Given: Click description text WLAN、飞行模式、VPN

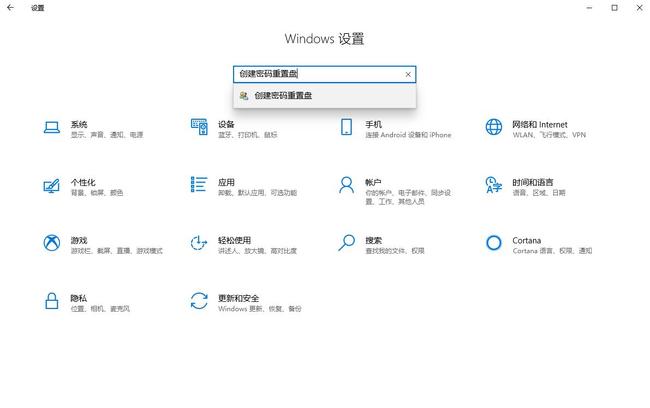Looking at the screenshot, I should pos(549,135).
